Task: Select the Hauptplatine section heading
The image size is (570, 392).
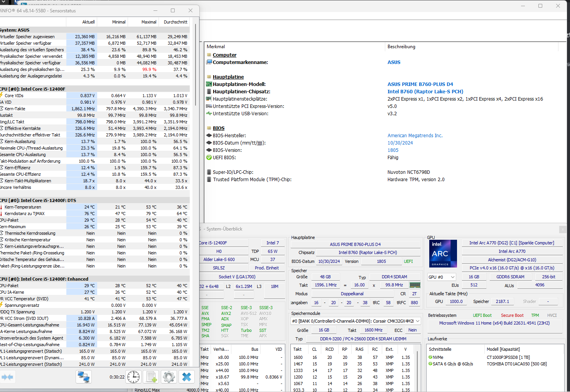Action: [x=228, y=77]
